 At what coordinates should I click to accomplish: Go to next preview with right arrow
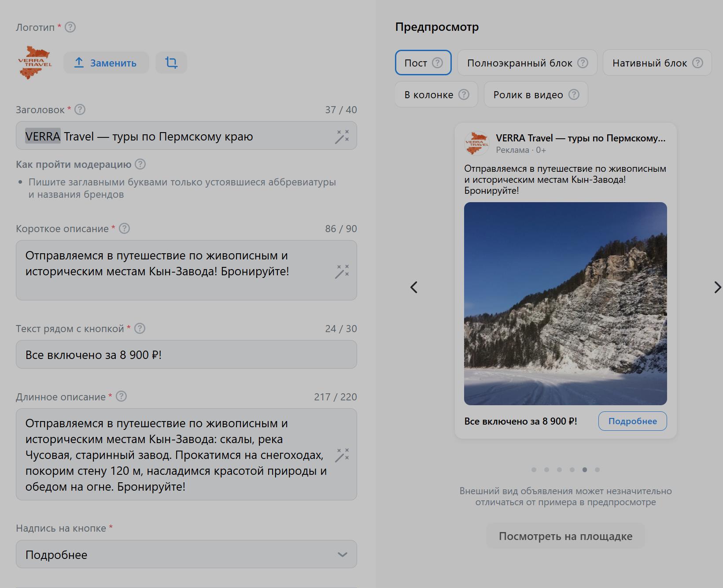pos(717,287)
